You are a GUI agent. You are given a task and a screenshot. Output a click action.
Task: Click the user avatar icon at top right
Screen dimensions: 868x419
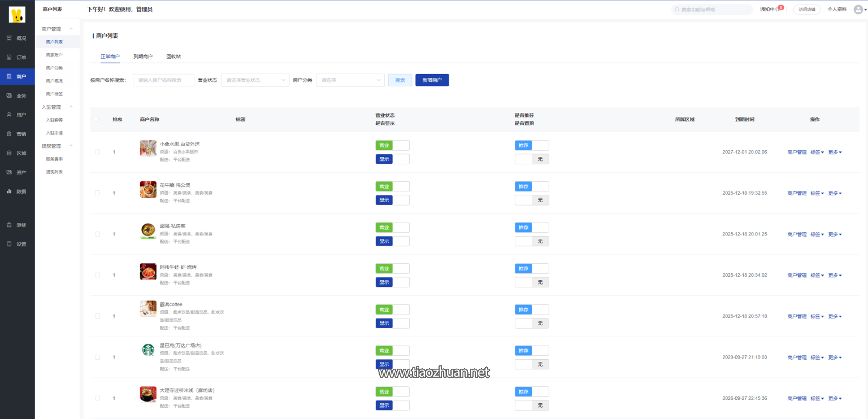(x=858, y=10)
